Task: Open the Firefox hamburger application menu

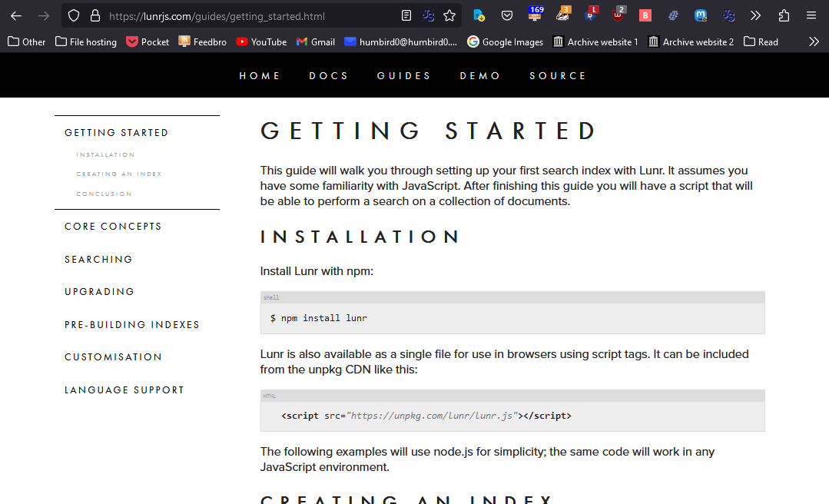Action: (x=811, y=15)
